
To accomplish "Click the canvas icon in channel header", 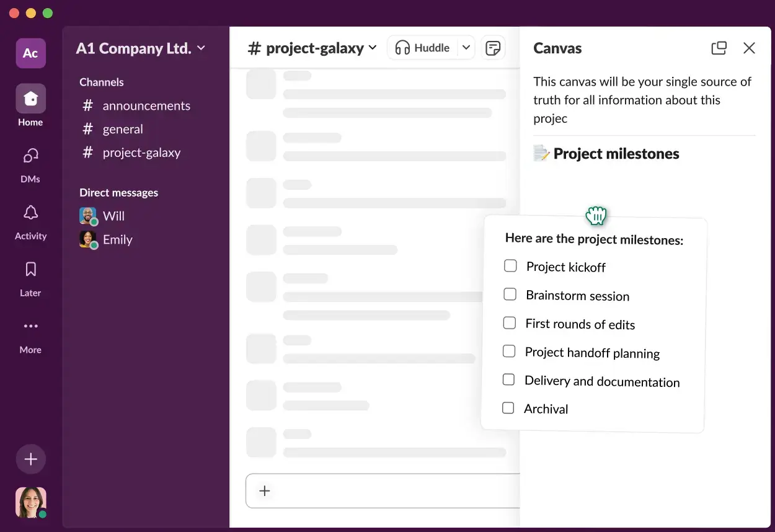I will (x=493, y=48).
